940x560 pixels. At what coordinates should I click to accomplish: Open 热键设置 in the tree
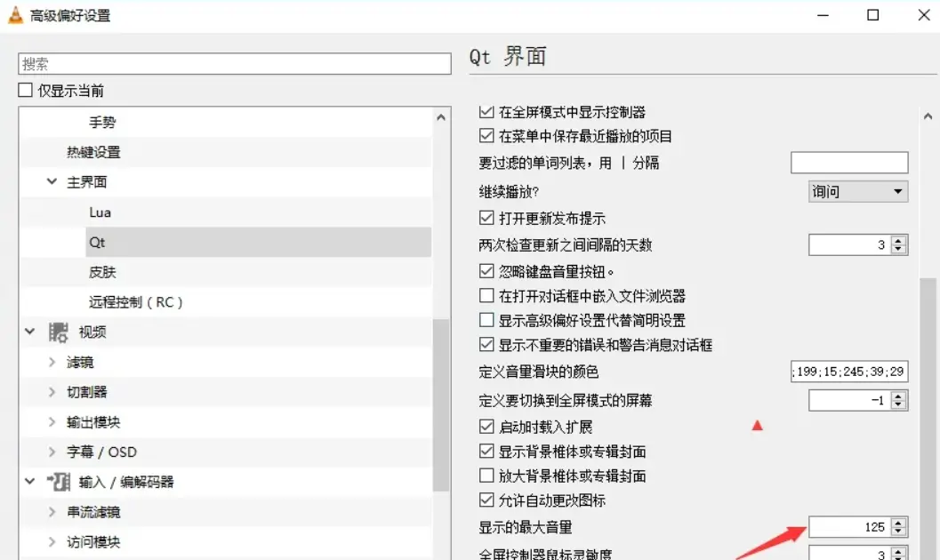point(93,152)
